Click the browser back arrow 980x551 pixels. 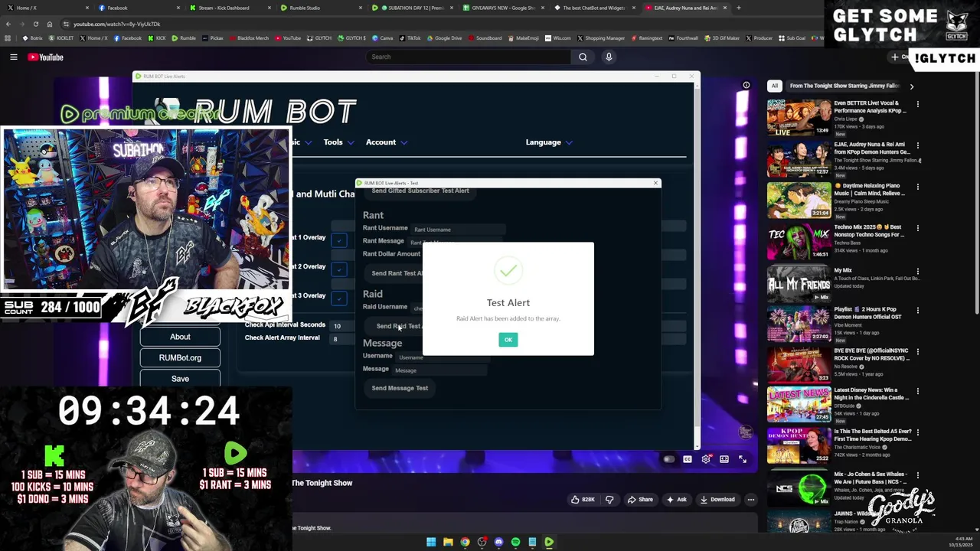pyautogui.click(x=8, y=24)
